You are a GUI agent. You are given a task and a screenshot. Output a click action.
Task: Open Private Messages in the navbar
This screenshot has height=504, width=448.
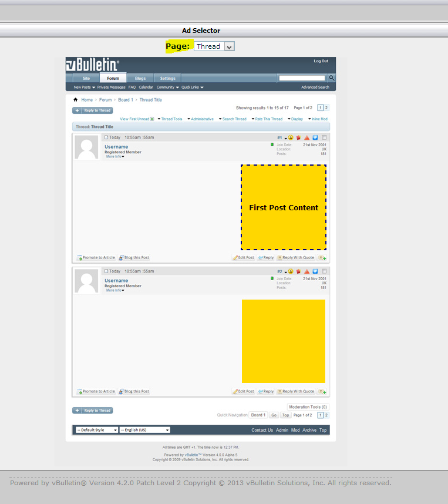[111, 87]
